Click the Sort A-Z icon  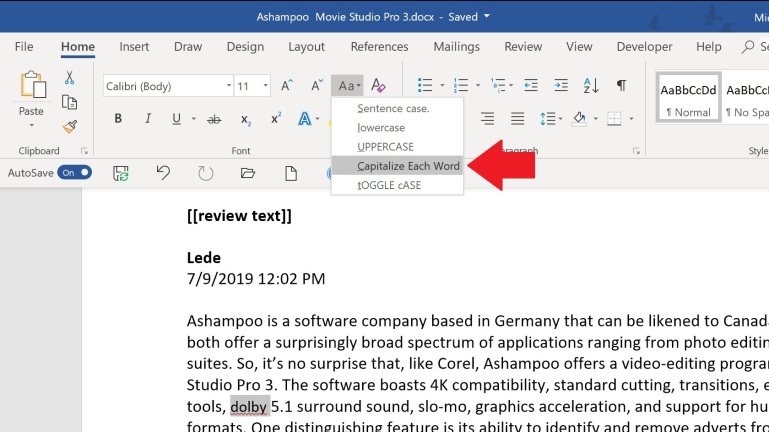pyautogui.click(x=591, y=85)
